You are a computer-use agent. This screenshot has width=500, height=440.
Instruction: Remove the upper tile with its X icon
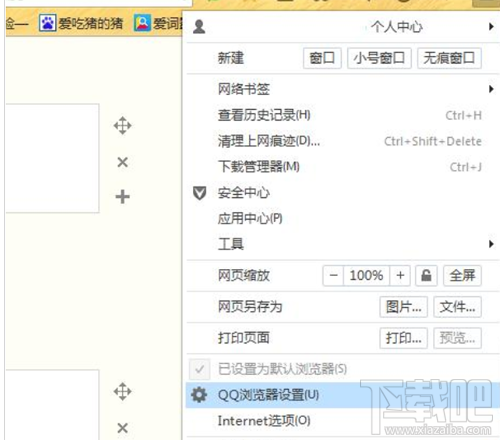click(123, 162)
